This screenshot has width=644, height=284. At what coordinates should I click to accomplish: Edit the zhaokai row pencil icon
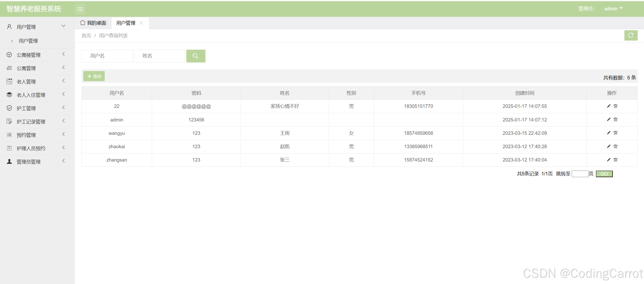pyautogui.click(x=609, y=146)
